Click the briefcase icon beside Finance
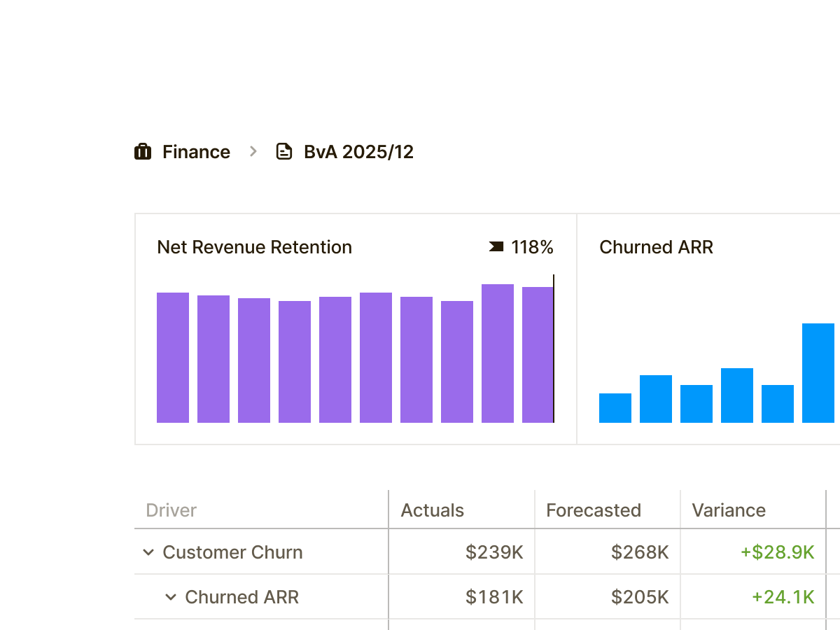This screenshot has height=630, width=840. [142, 151]
